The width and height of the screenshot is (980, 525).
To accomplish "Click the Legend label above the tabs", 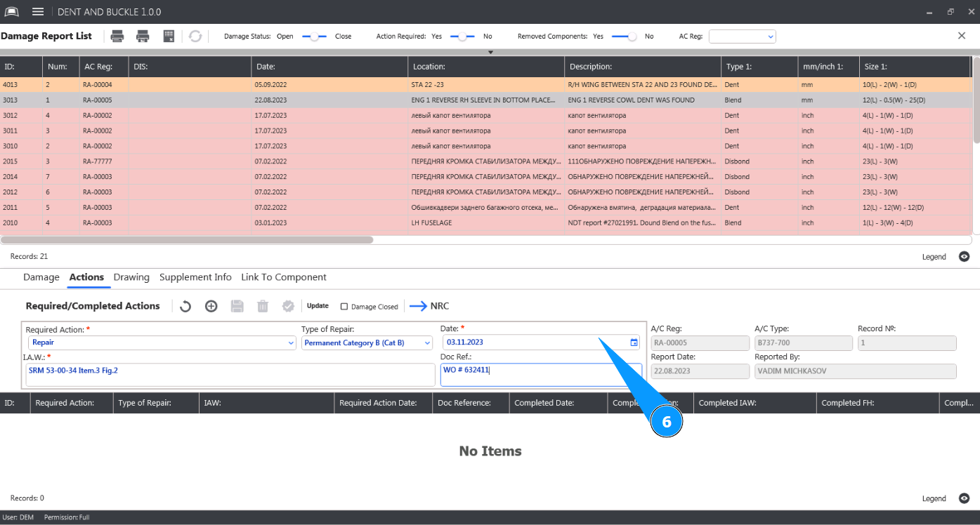I will point(934,257).
